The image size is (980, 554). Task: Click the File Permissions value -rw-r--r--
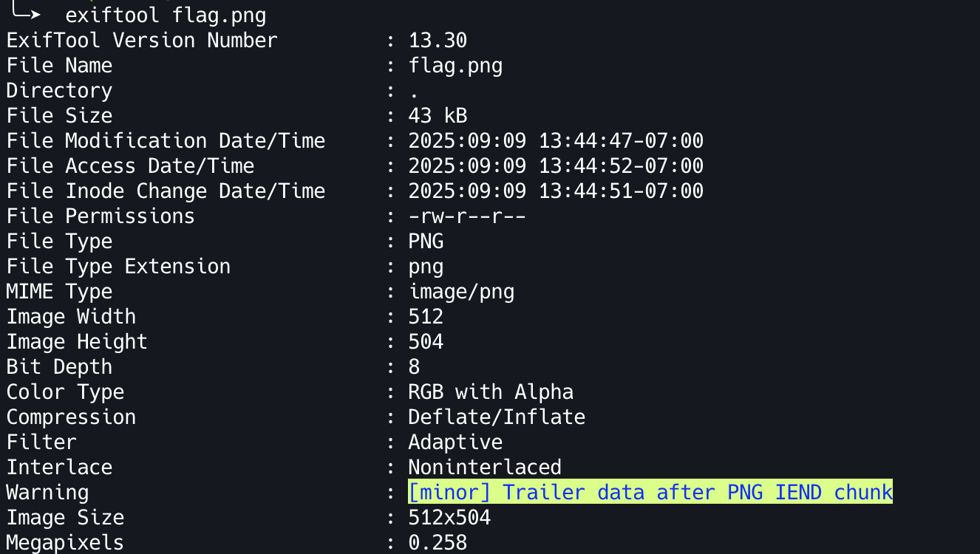click(x=467, y=216)
